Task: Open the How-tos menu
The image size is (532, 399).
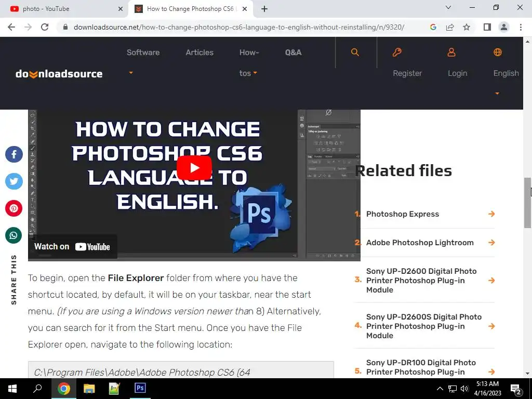Action: click(x=249, y=63)
